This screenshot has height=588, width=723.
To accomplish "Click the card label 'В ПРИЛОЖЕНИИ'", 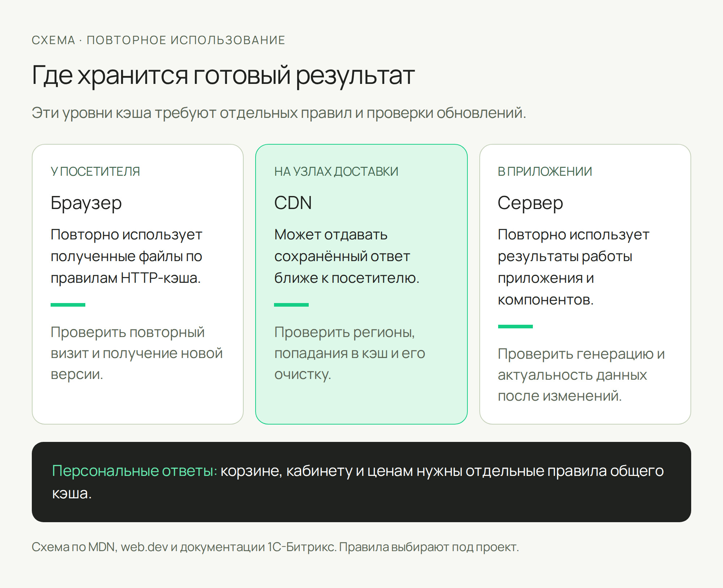I will click(545, 171).
